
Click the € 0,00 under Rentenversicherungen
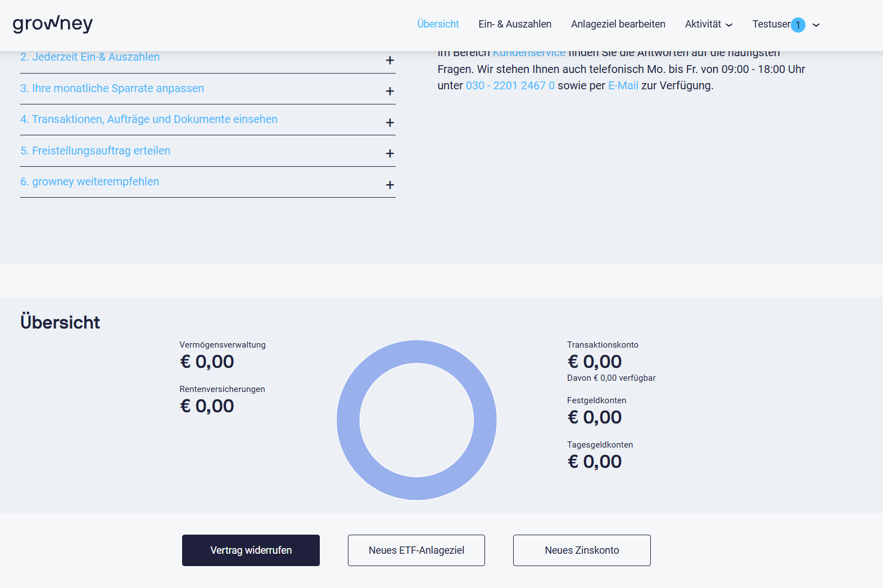pos(207,406)
